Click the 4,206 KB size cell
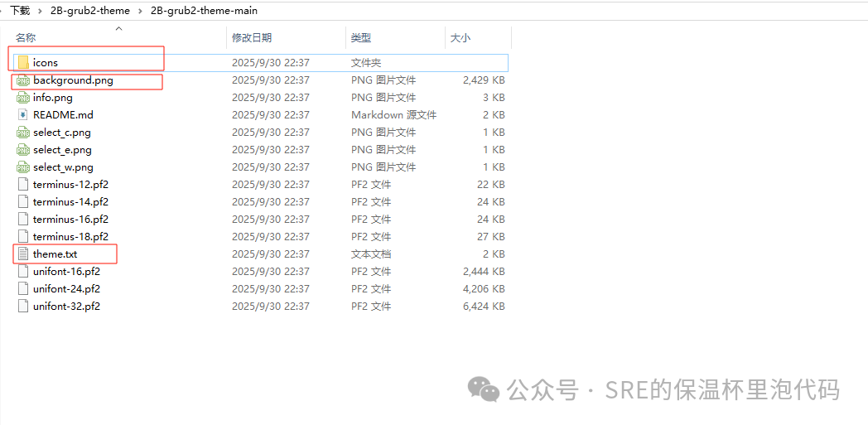Screen dimensions: 868x425 [484, 289]
